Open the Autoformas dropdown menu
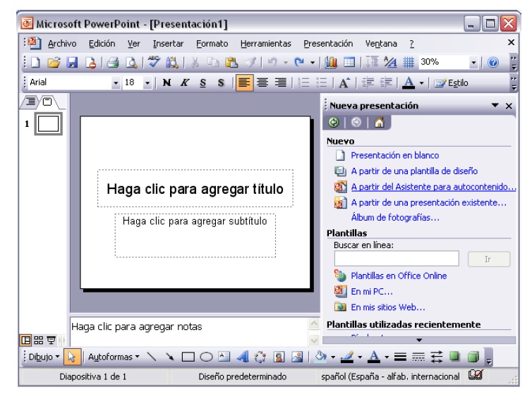 (x=114, y=357)
